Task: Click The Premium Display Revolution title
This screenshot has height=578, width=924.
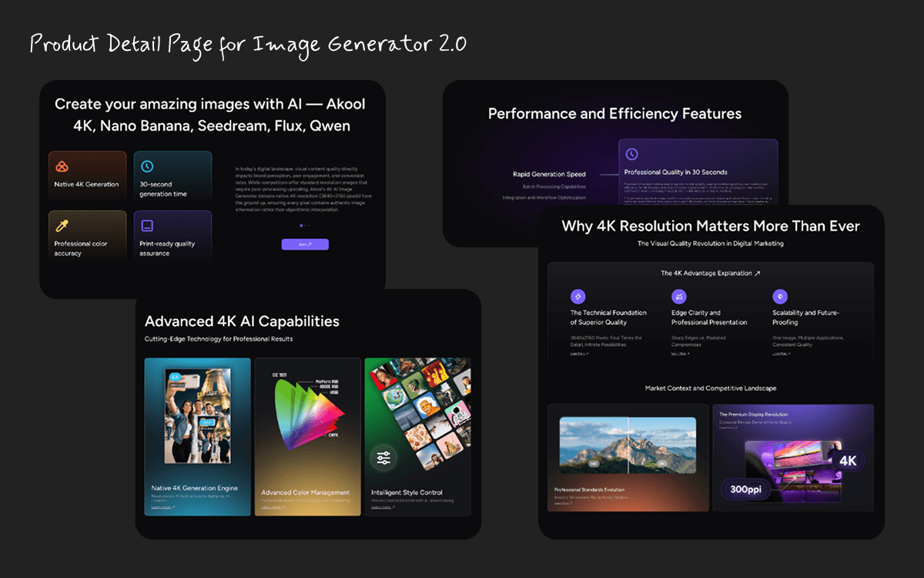Action: [753, 415]
